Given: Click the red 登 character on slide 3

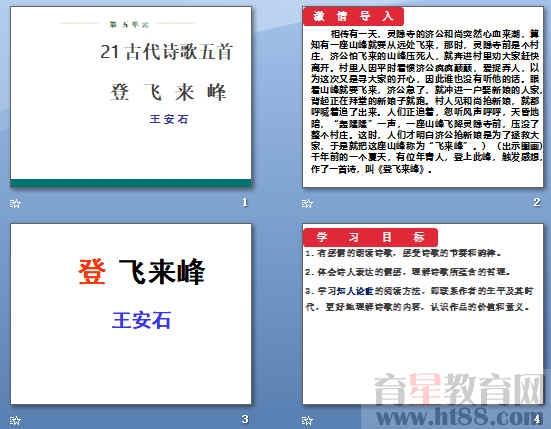Looking at the screenshot, I should [x=92, y=272].
